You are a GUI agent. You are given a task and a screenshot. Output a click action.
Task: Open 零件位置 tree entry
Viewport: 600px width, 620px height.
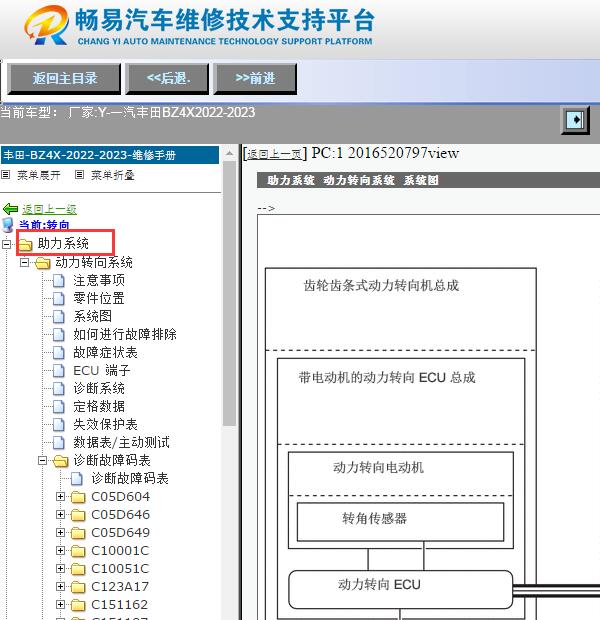point(99,298)
